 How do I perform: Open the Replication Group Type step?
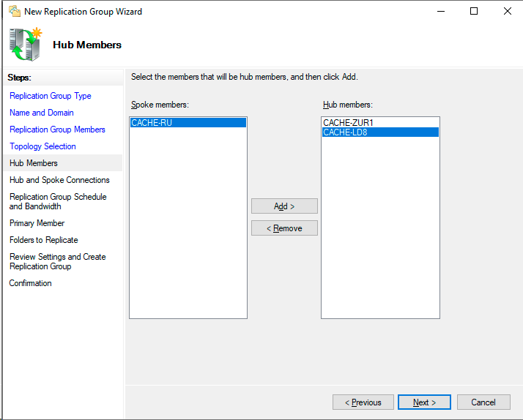pyautogui.click(x=51, y=96)
